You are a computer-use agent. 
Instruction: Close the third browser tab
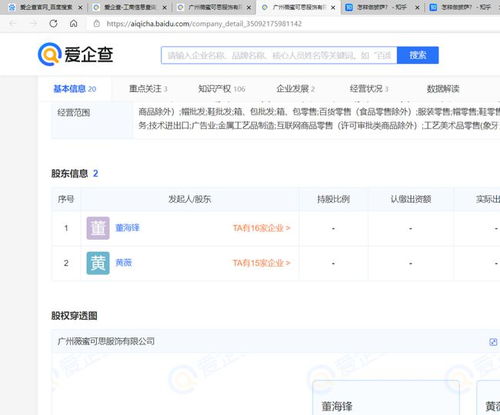point(249,7)
